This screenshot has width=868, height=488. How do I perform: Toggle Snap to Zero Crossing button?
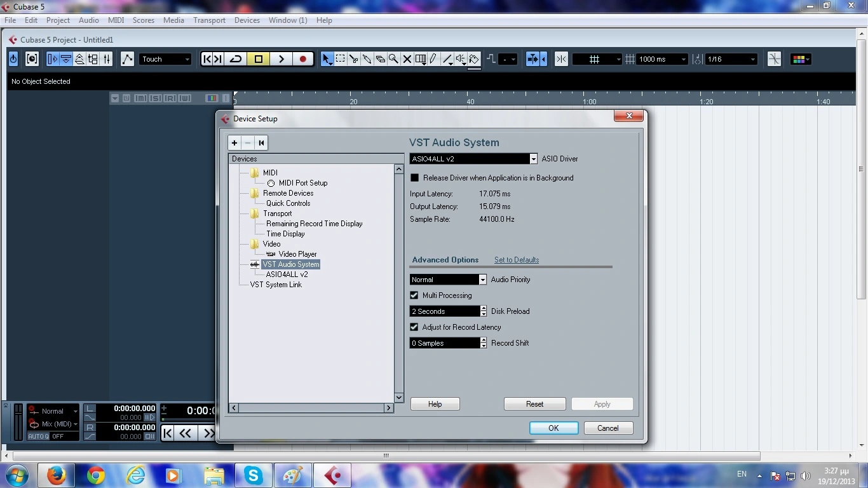pyautogui.click(x=774, y=59)
